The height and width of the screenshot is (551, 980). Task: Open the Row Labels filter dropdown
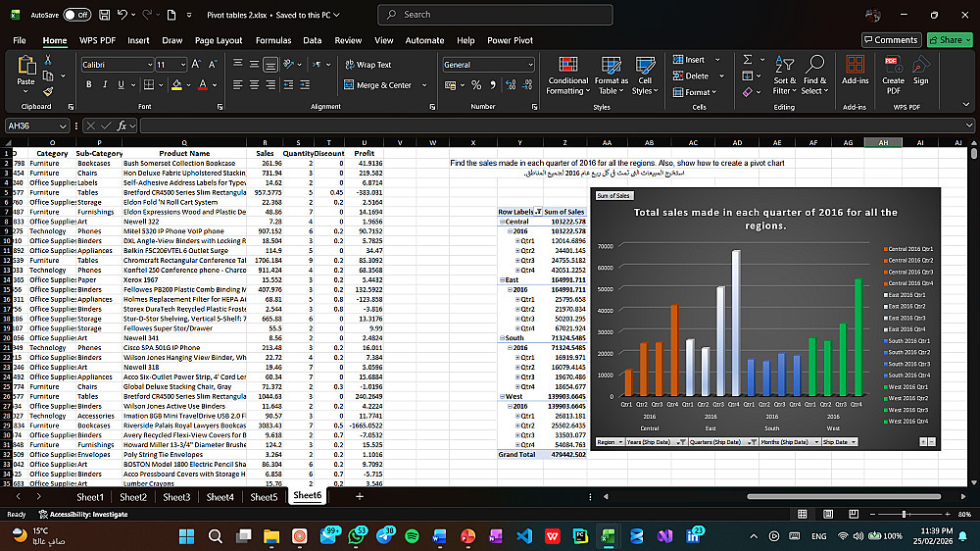pos(536,212)
